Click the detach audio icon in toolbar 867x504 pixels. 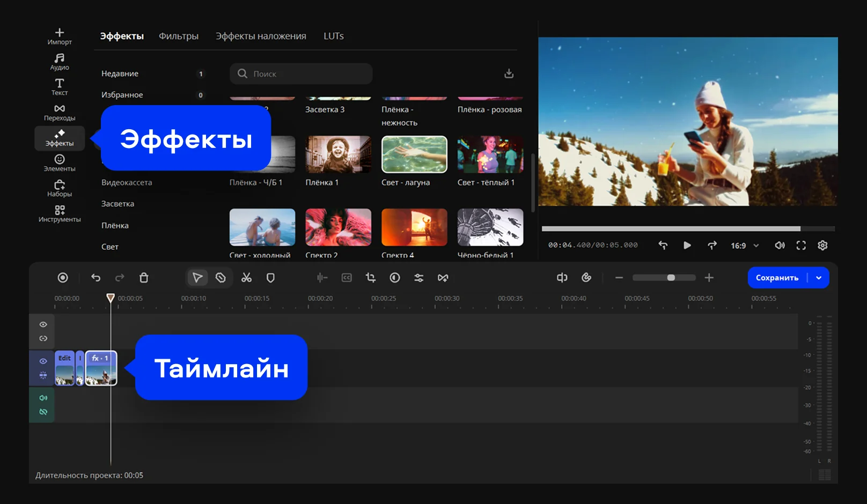point(562,278)
